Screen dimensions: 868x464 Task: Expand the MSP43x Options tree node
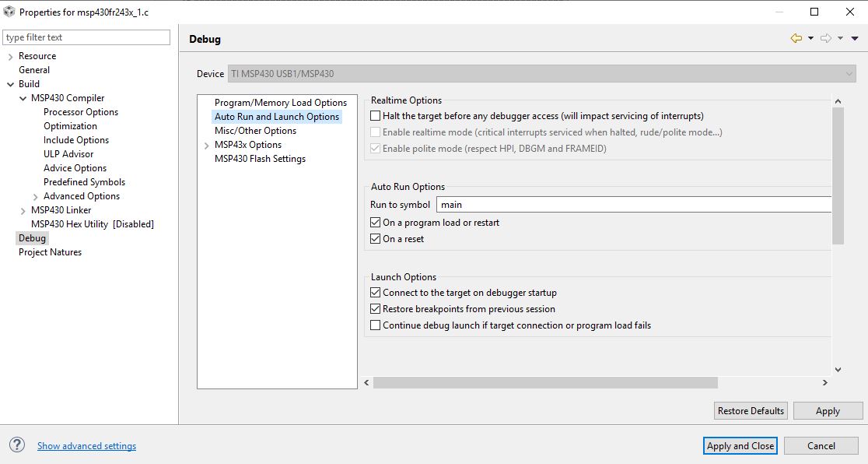(x=206, y=146)
